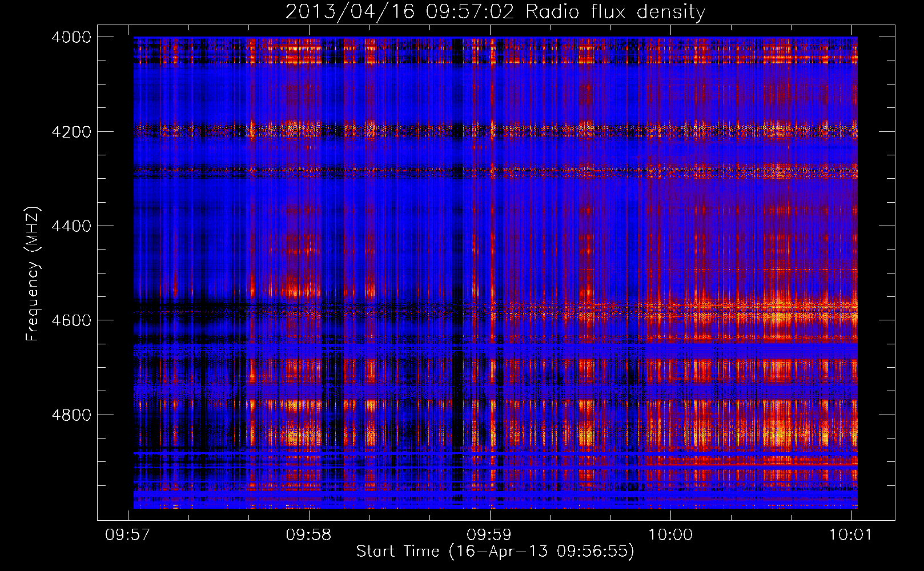924x571 pixels.
Task: Click the plot title '2013/04/16 09:57:02 Radio flux density'
Action: [x=495, y=12]
